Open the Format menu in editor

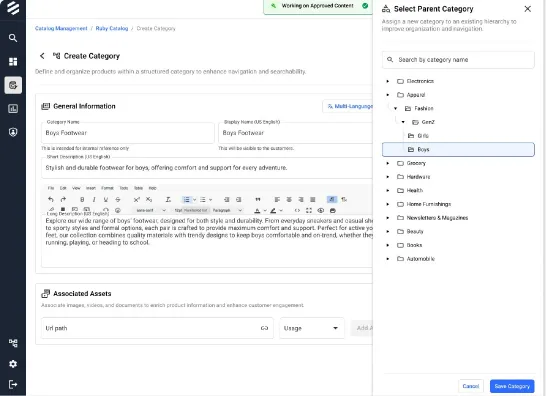107,188
